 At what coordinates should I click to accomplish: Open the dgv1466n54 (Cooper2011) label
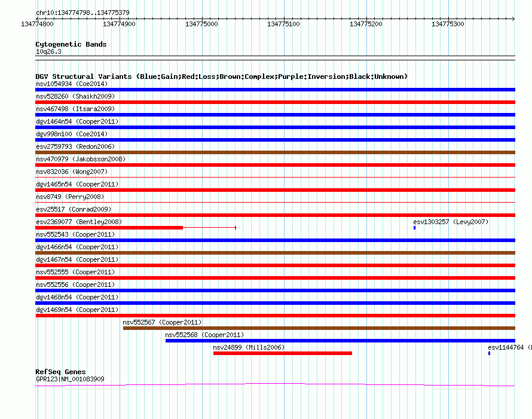tap(77, 247)
